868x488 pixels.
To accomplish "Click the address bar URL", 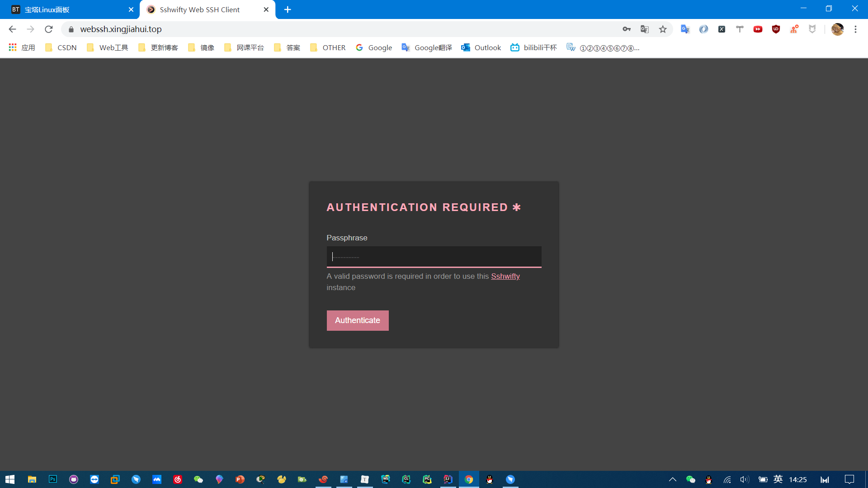I will (121, 29).
